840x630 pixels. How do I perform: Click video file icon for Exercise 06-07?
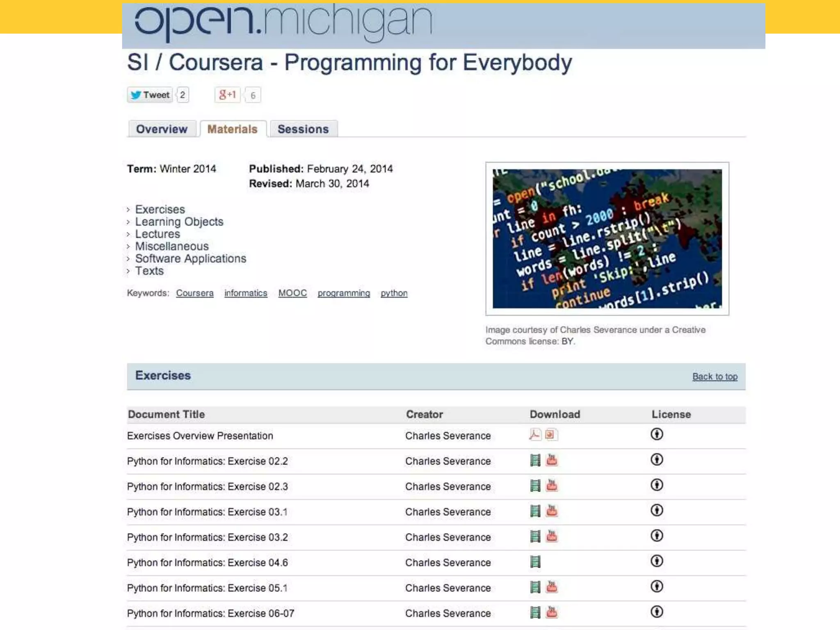point(535,612)
